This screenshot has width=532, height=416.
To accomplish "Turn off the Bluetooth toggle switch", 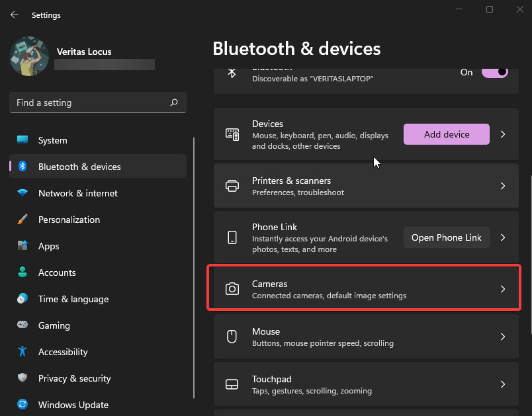I will pos(494,72).
